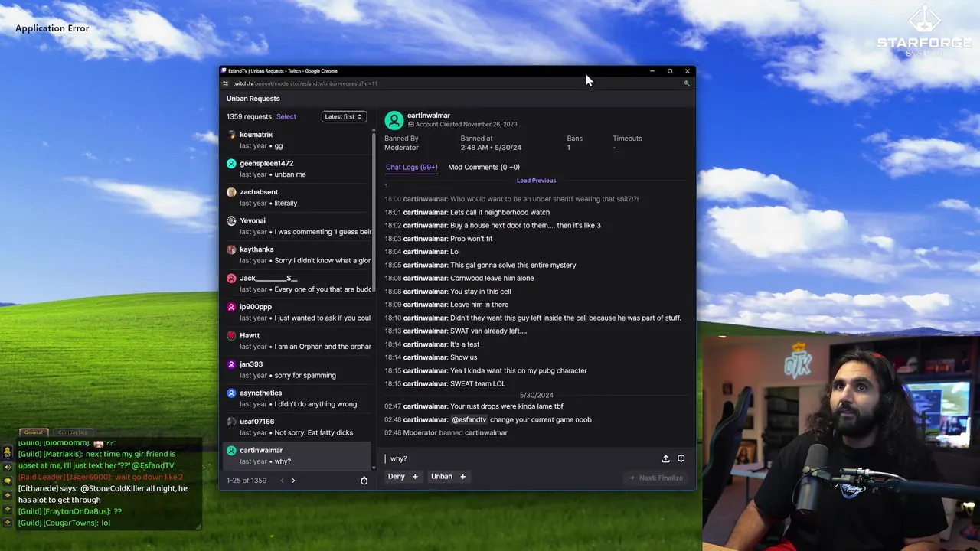Viewport: 980px width, 551px height.
Task: Open geenspleen1472 unban request
Action: tap(298, 168)
